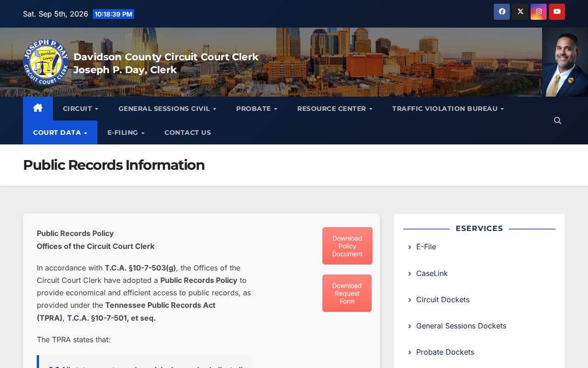Click the 'T.C.A. §10-7-503(g)' citation text

click(140, 268)
